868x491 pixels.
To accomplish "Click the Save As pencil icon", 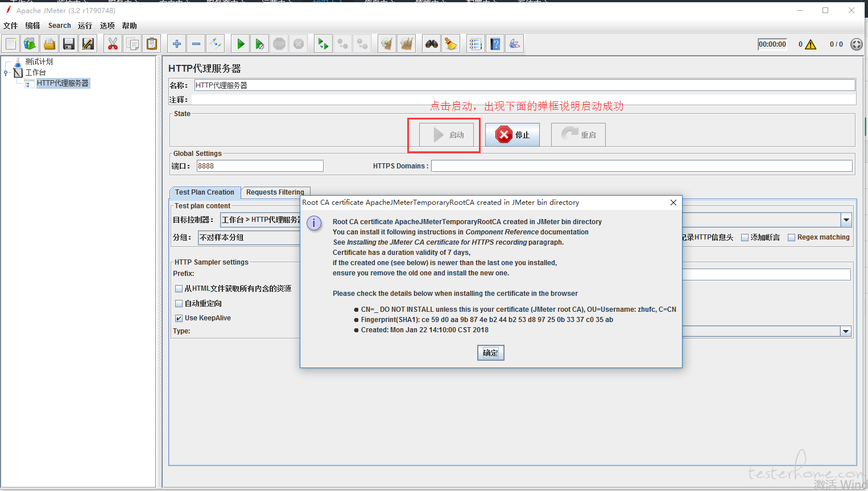I will (88, 44).
